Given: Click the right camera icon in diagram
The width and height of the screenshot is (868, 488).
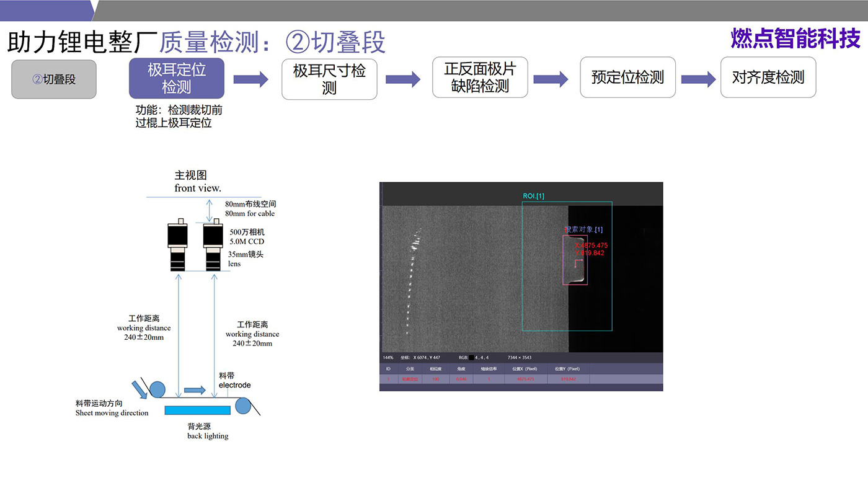Looking at the screenshot, I should 214,246.
